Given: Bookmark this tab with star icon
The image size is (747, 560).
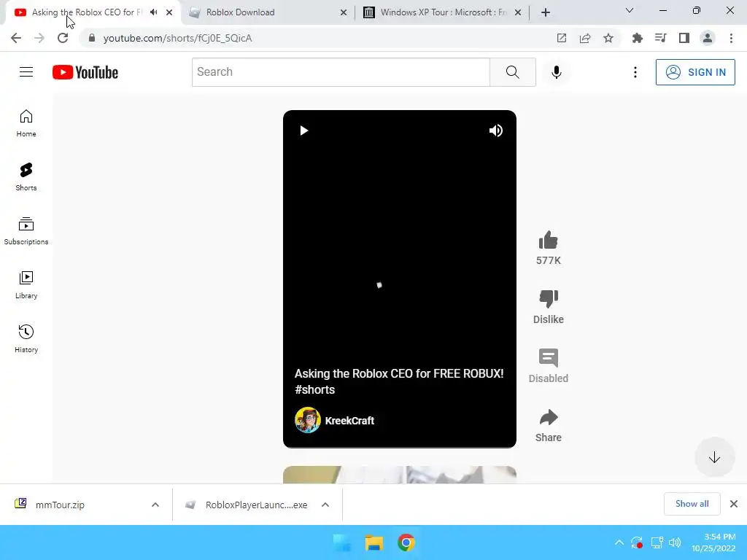Looking at the screenshot, I should coord(608,38).
